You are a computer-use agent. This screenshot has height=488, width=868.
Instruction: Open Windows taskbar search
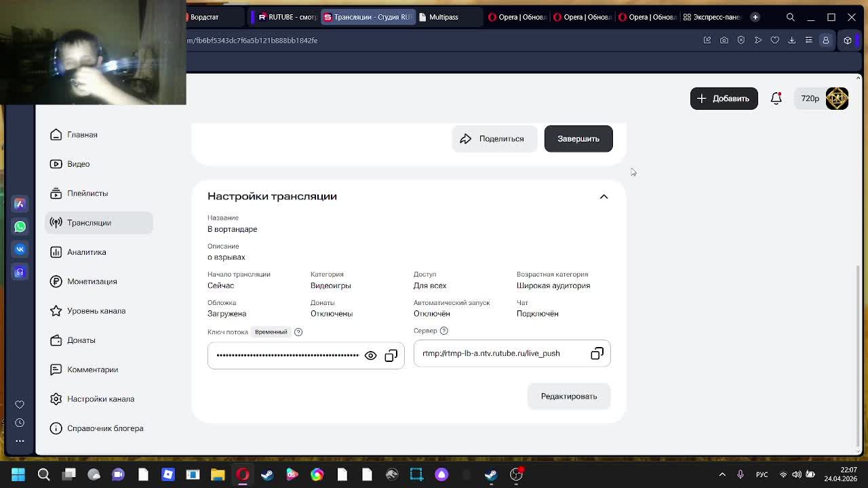point(43,474)
